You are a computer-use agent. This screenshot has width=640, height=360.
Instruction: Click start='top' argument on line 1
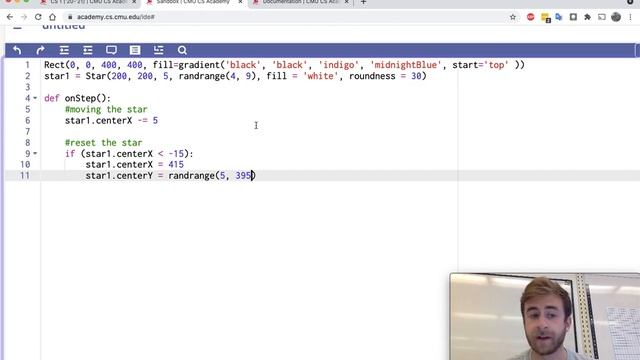480,65
